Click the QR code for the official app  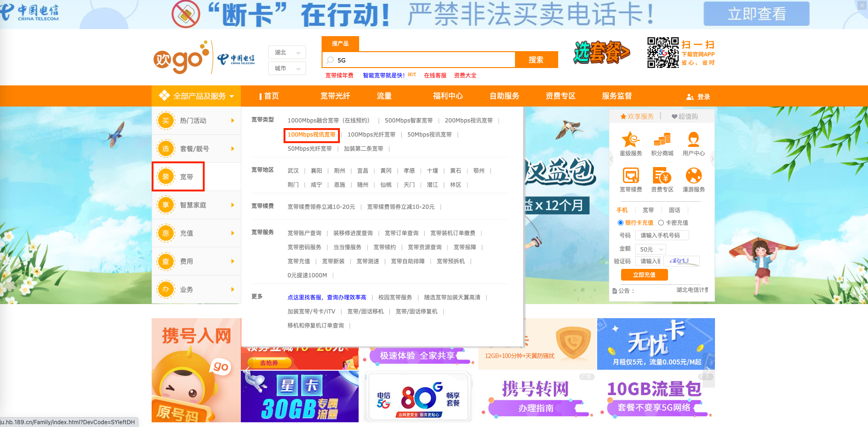point(662,53)
